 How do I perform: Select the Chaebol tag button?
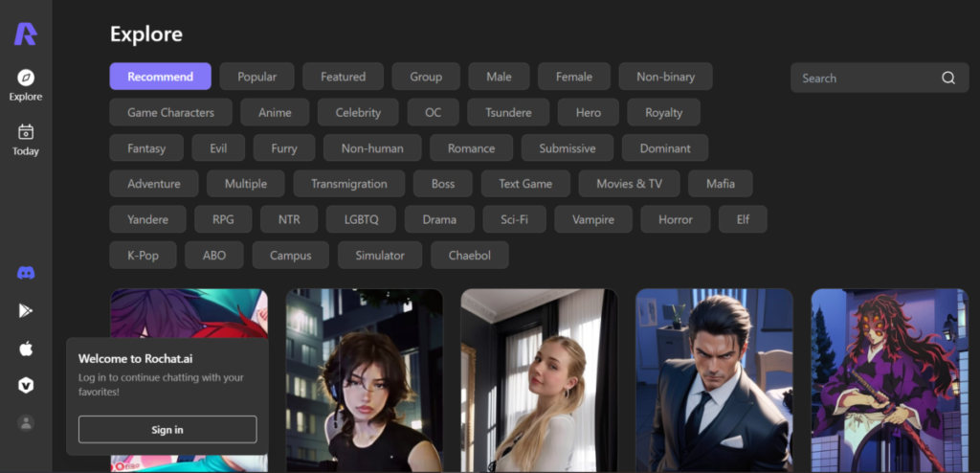click(470, 256)
